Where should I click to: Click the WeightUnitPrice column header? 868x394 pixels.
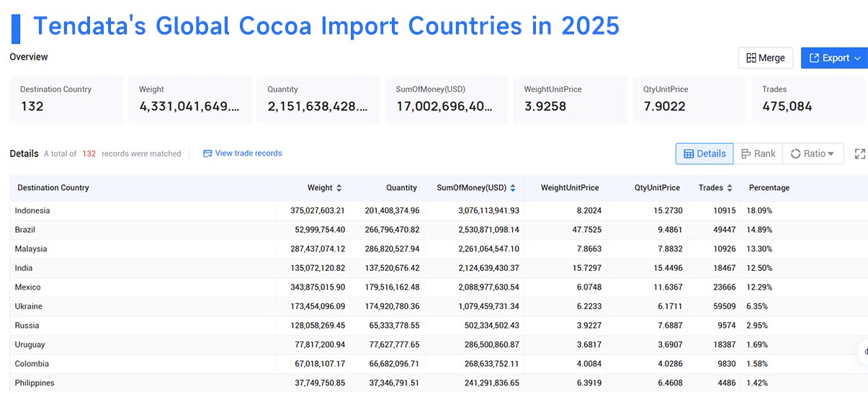pos(570,188)
